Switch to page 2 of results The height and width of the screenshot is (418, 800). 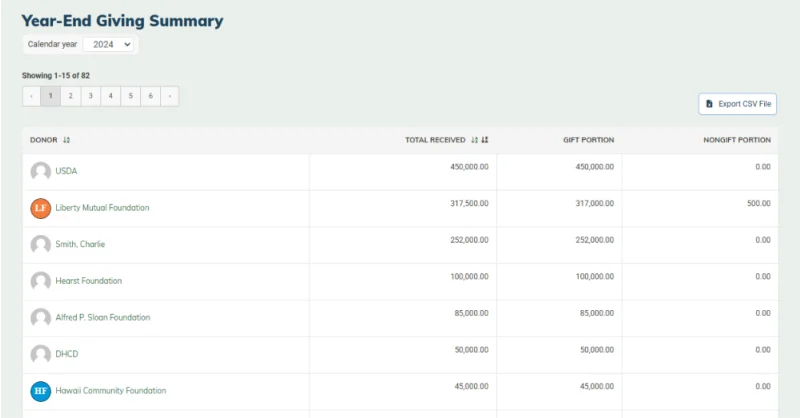pos(70,96)
